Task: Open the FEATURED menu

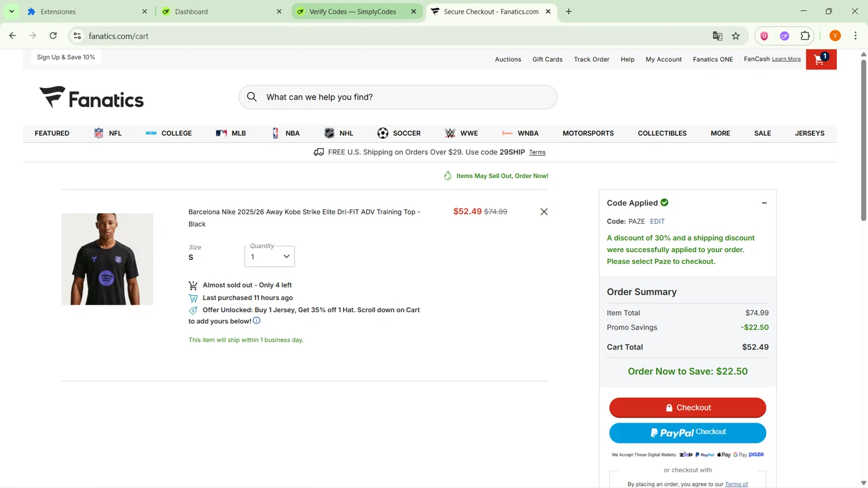Action: tap(52, 134)
